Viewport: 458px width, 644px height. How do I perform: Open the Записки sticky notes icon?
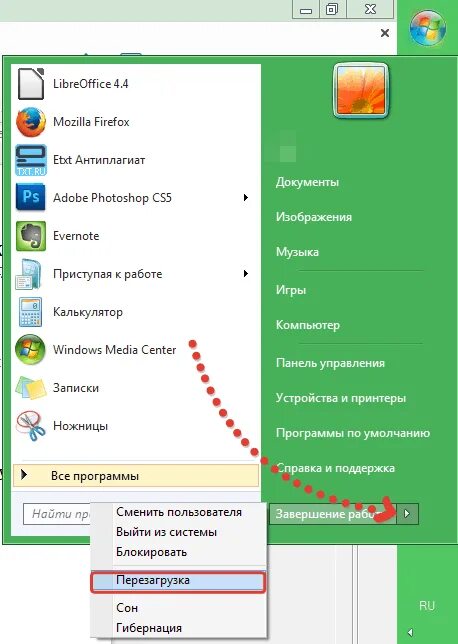[31, 388]
